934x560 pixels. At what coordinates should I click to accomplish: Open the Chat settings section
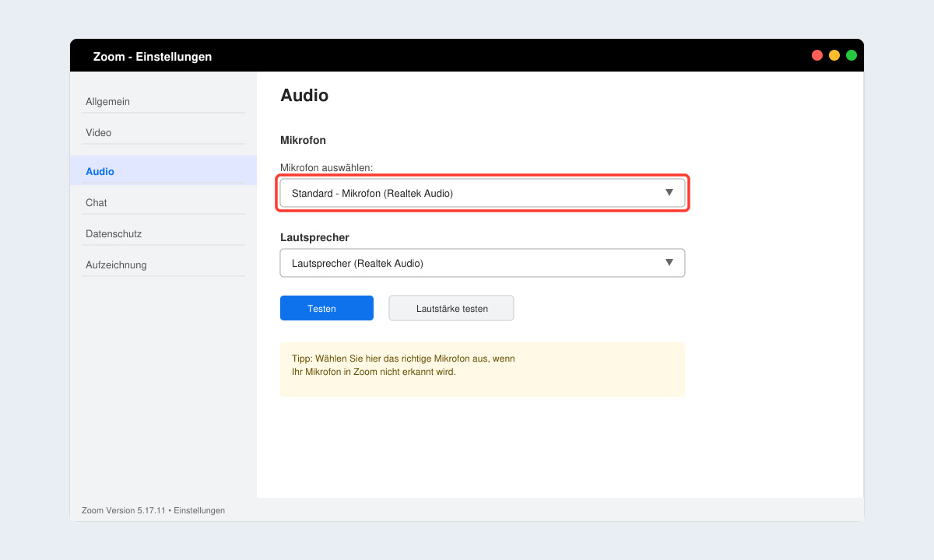pyautogui.click(x=163, y=203)
